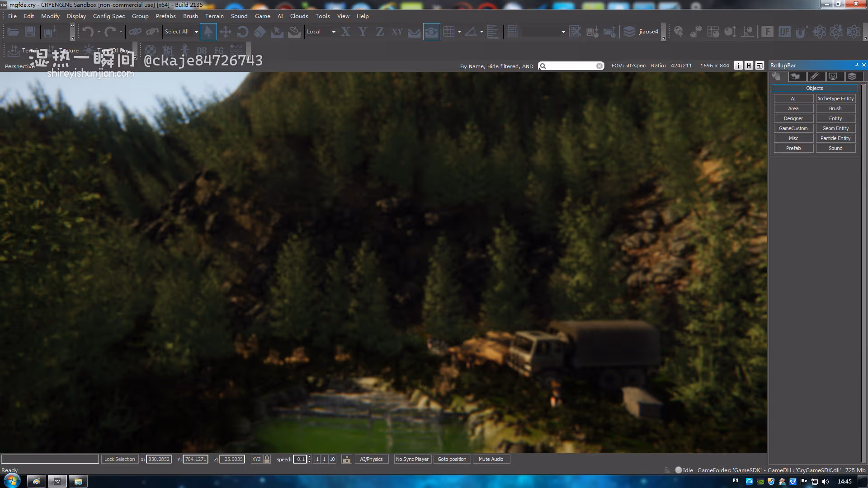
Task: Open the file explorer taskbar icon
Action: (x=78, y=481)
